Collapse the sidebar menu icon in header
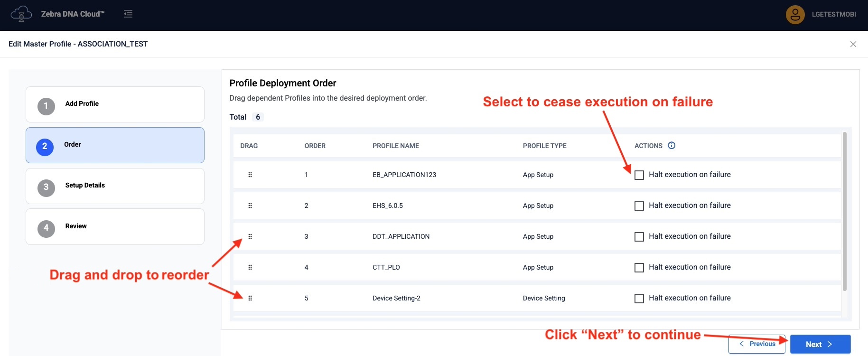This screenshot has width=868, height=356. point(128,14)
